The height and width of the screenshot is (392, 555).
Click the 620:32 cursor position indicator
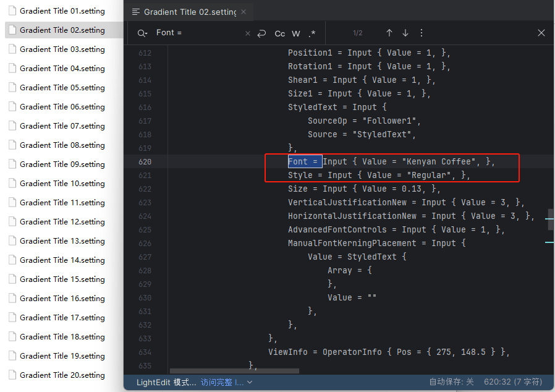coord(513,382)
